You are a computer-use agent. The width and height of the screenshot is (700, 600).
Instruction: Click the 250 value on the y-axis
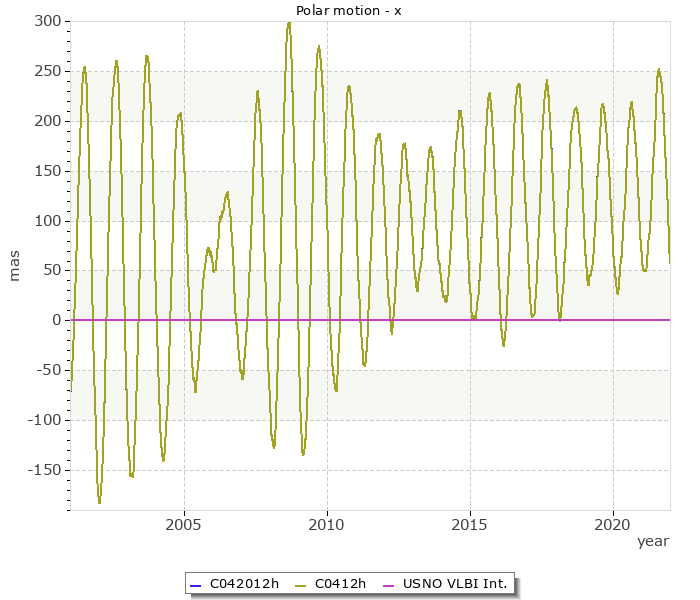tap(47, 71)
